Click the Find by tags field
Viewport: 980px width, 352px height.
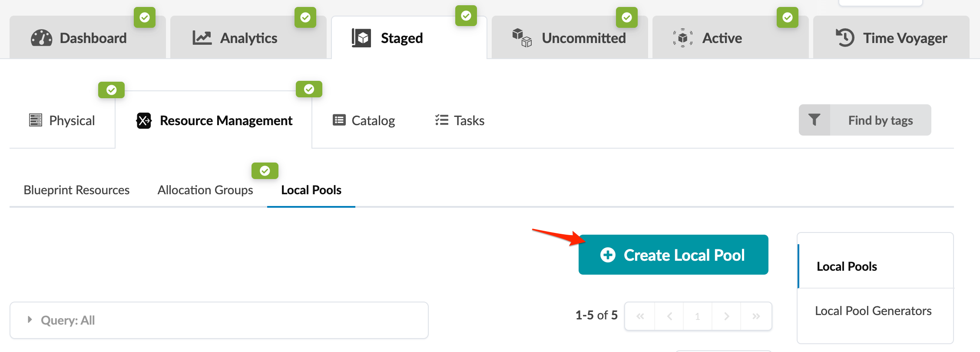[880, 120]
